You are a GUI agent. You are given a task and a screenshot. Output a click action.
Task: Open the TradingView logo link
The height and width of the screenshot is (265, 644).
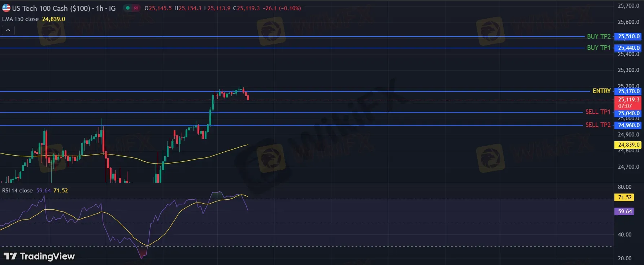pyautogui.click(x=39, y=256)
